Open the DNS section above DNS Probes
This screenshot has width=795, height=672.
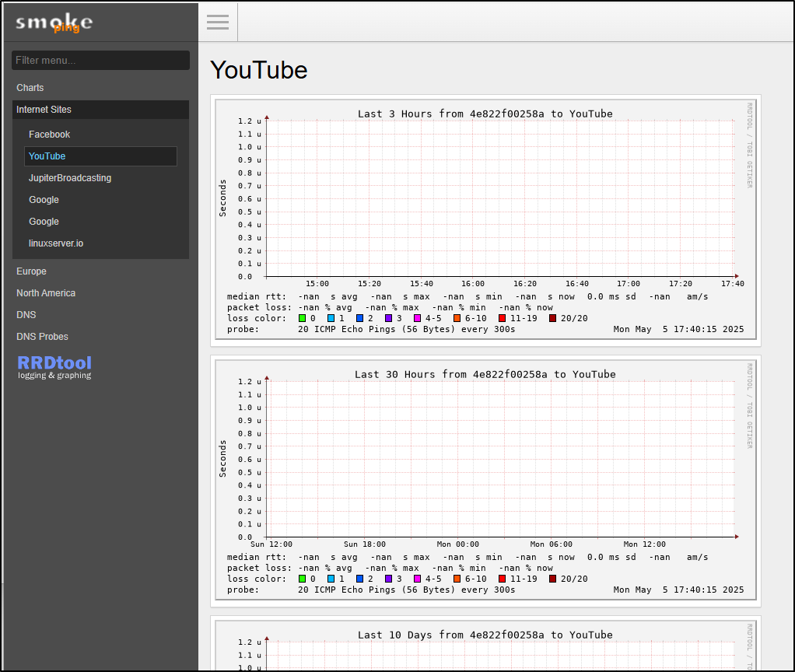(x=26, y=315)
